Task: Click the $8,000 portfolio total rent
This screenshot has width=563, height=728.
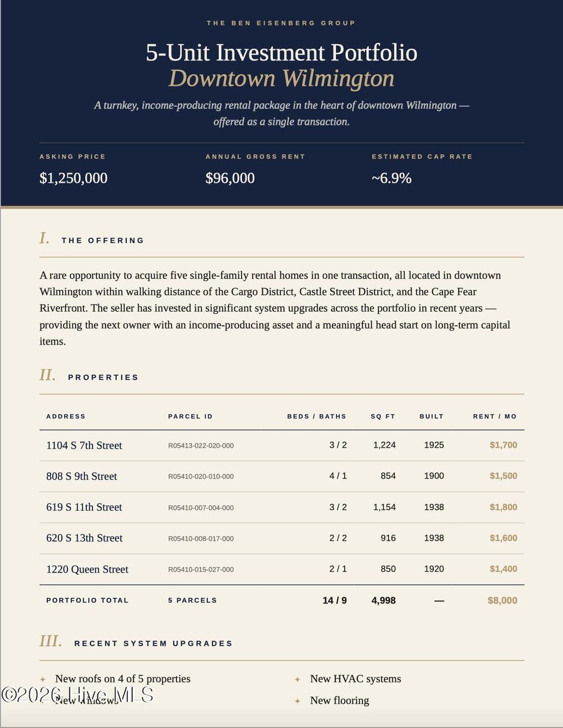Action: click(x=503, y=600)
